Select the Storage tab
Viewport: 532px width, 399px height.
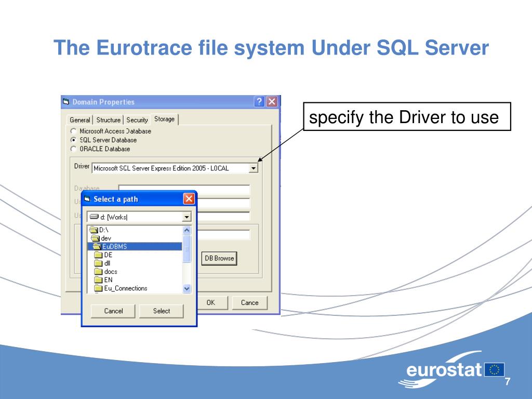pyautogui.click(x=164, y=119)
